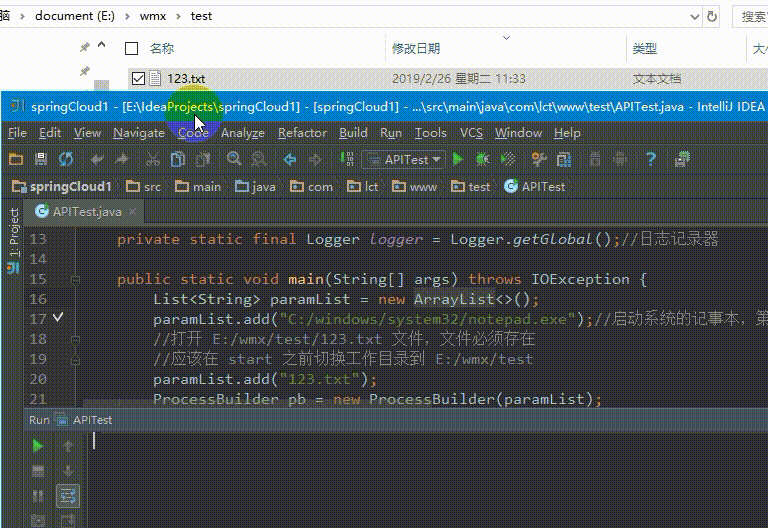Screen dimensions: 768x528
Task: Sort by 修改日期 column header
Action: (416, 48)
